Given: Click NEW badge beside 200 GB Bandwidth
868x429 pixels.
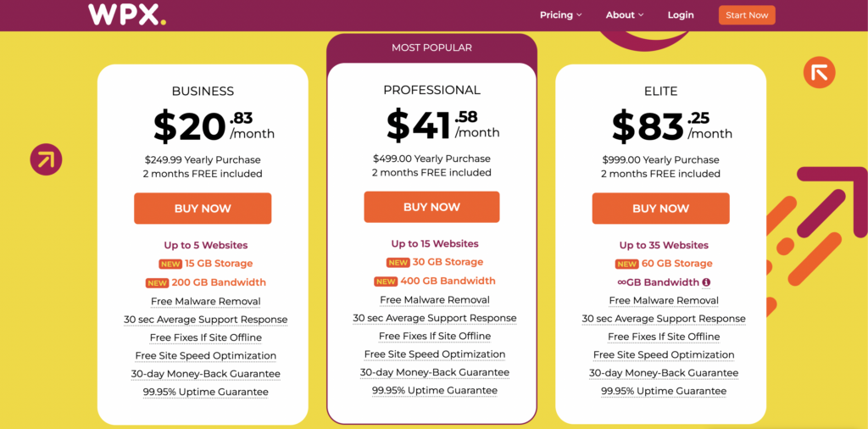Looking at the screenshot, I should pyautogui.click(x=157, y=283).
